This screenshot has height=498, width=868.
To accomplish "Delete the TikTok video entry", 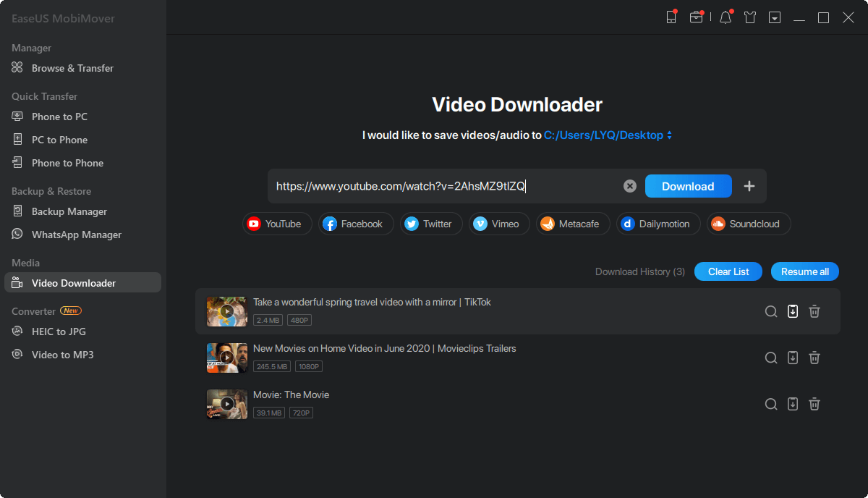I will tap(814, 311).
